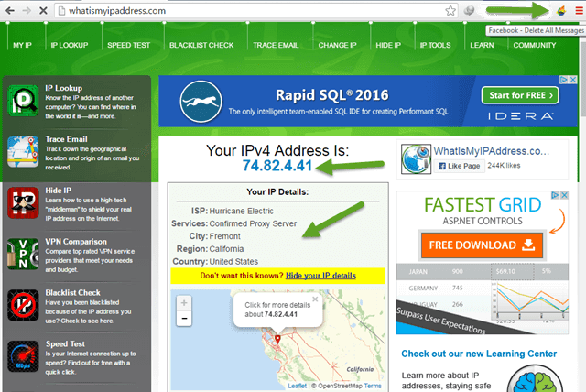Click the Blacklist Check sidebar heading

click(x=73, y=292)
